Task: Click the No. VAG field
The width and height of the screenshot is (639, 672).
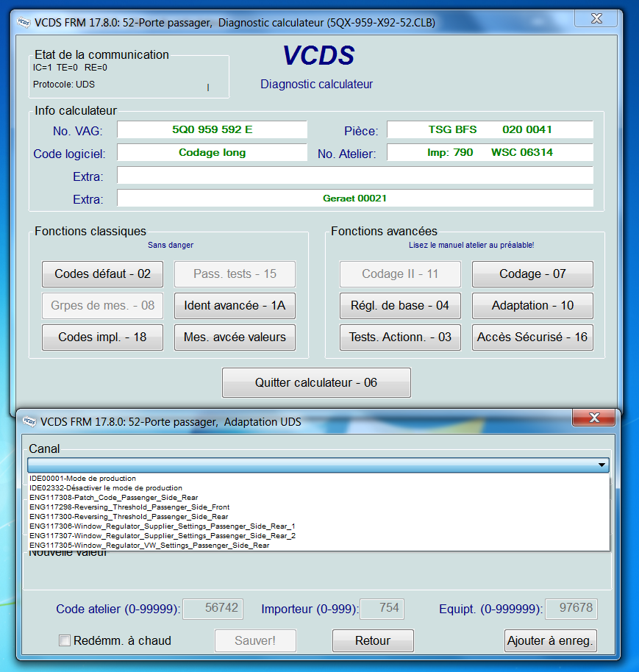Action: tap(212, 130)
